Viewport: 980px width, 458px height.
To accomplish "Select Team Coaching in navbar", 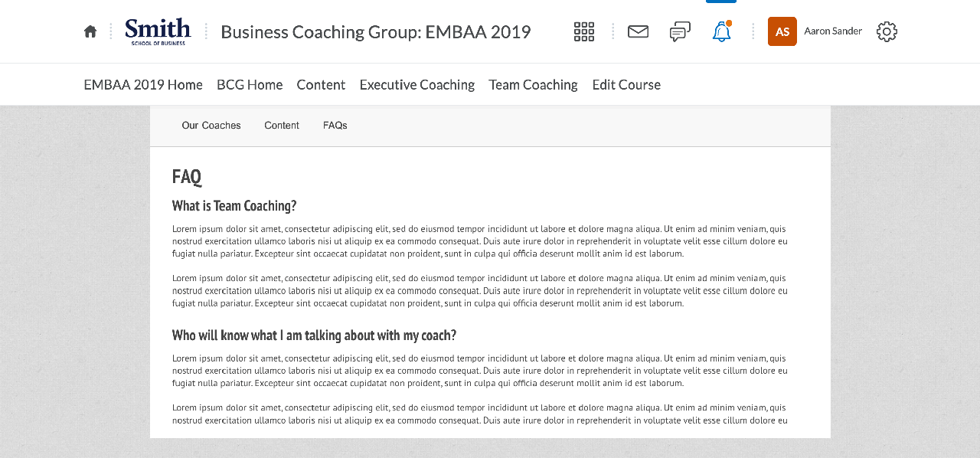I will [534, 84].
